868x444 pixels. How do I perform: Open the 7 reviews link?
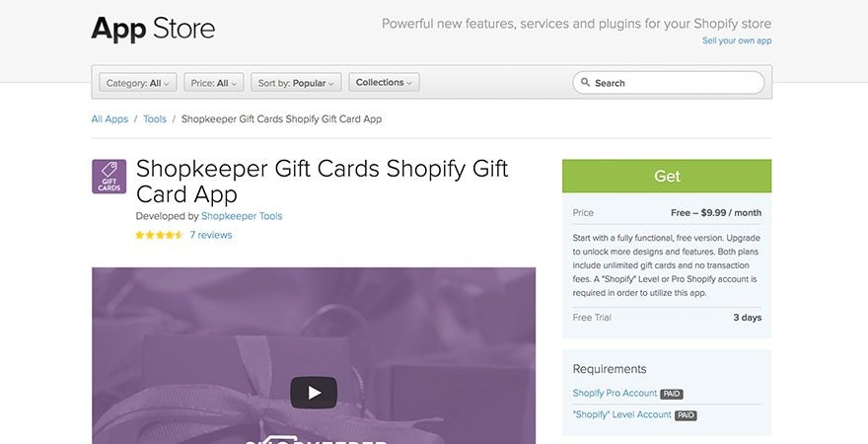pos(211,235)
